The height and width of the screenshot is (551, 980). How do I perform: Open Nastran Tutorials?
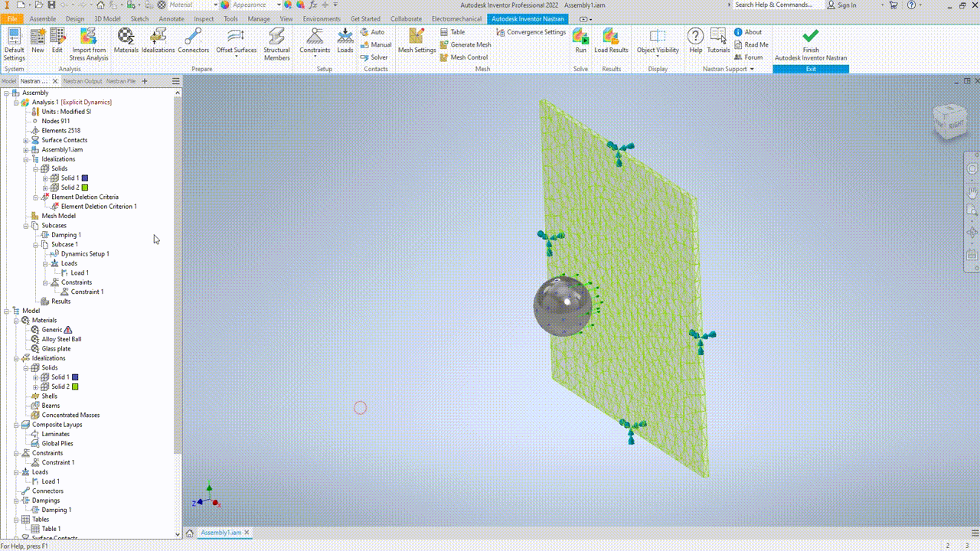coord(718,41)
